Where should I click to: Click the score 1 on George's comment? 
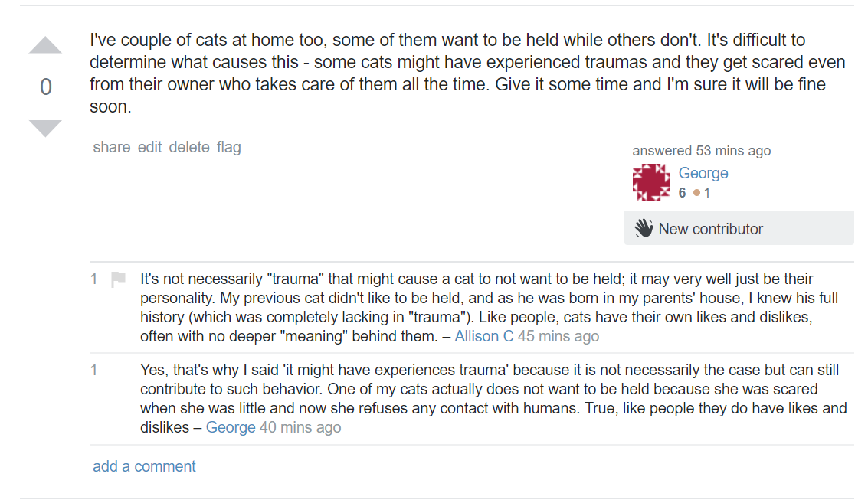tap(94, 370)
